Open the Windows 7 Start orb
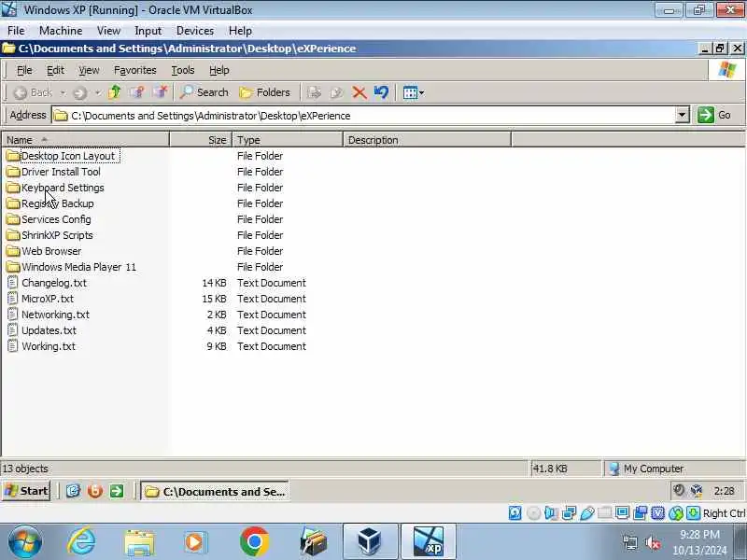The height and width of the screenshot is (560, 747). (25, 541)
